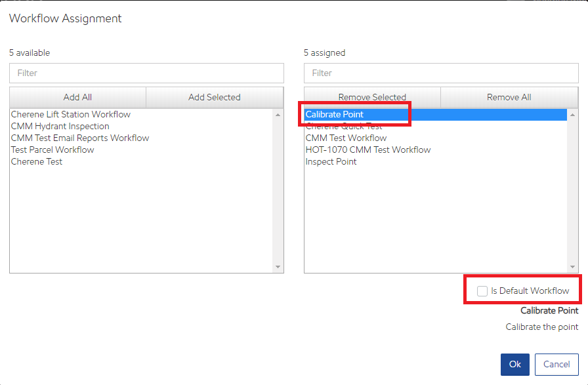Click the Remove Selected button
588x385 pixels.
[372, 97]
